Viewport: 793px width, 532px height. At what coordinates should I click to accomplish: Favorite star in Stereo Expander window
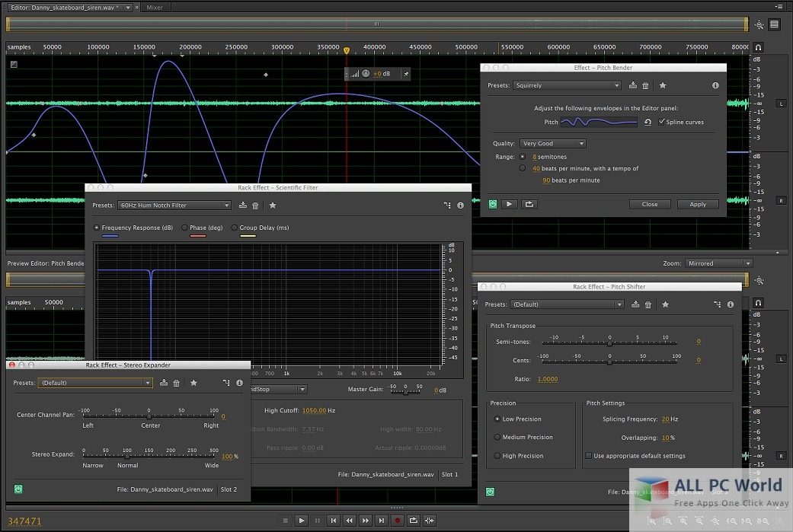193,383
